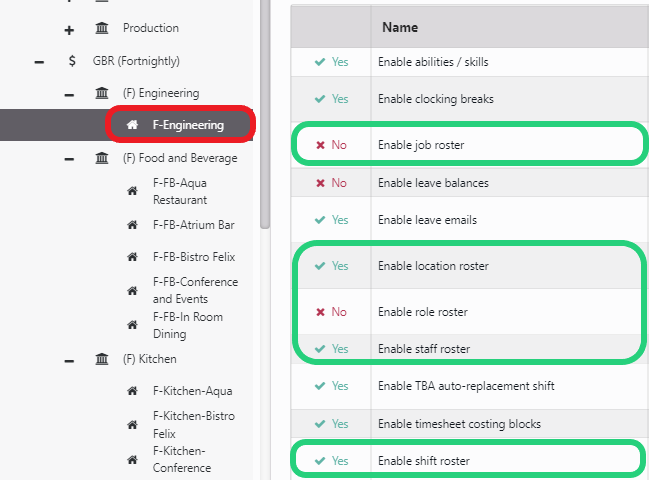Toggle Yes for Enable location roster
This screenshot has height=480, width=649.
(331, 266)
